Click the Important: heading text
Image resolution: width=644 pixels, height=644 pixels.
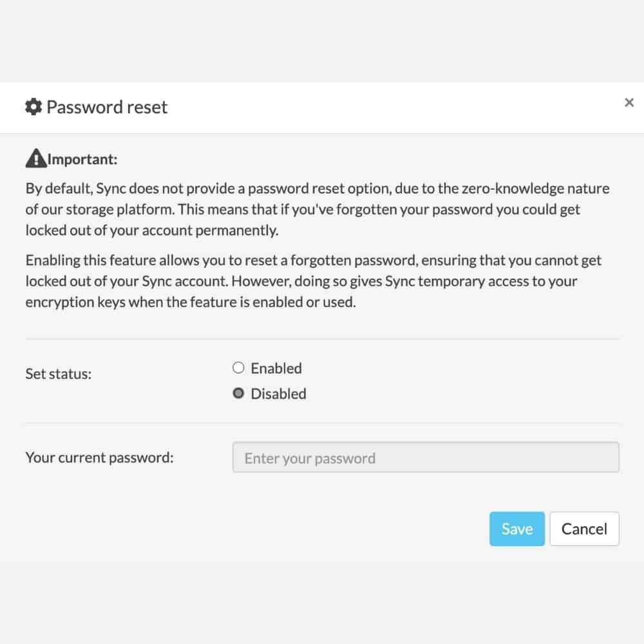tap(82, 159)
